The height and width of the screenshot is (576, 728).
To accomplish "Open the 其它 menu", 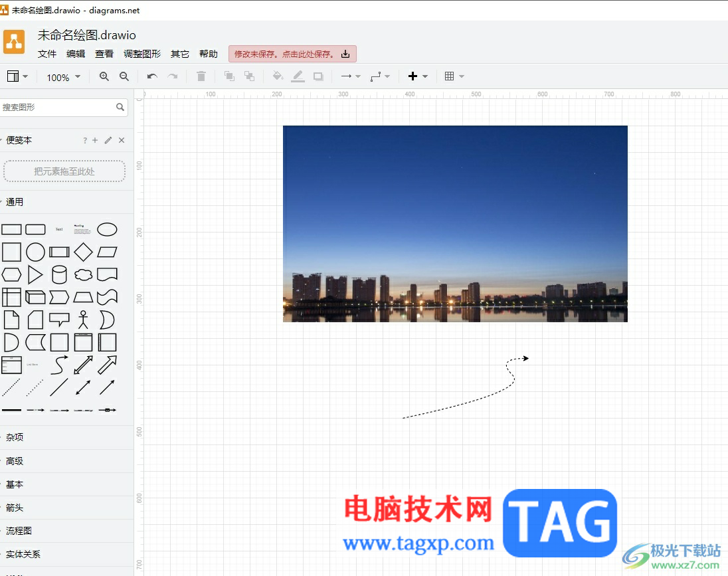I will click(180, 54).
